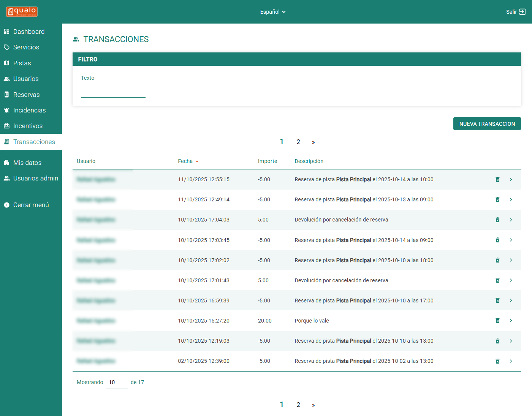This screenshot has width=532, height=416.
Task: Delete the 'Porque lo vale' transaction
Action: coord(497,321)
